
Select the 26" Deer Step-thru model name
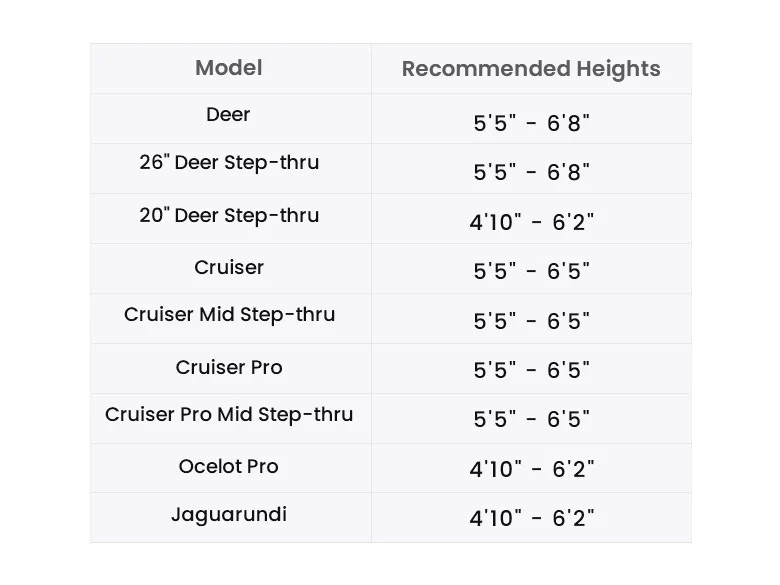[229, 163]
